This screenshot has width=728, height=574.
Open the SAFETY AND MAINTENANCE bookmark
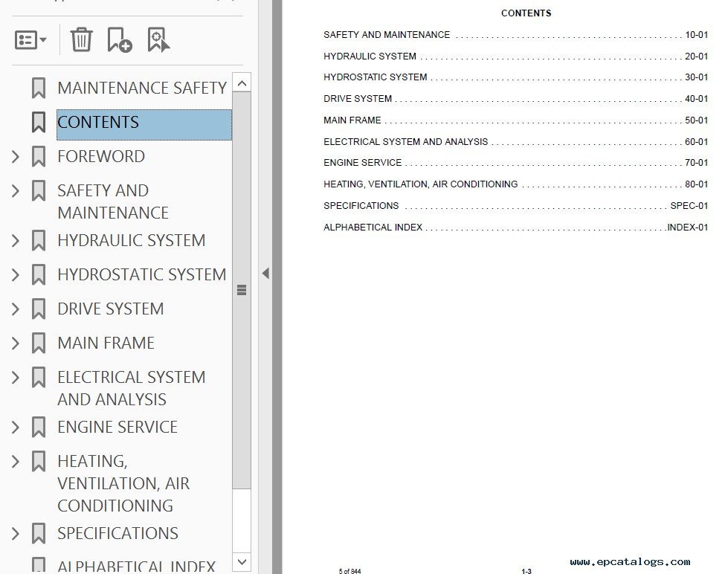pos(112,201)
